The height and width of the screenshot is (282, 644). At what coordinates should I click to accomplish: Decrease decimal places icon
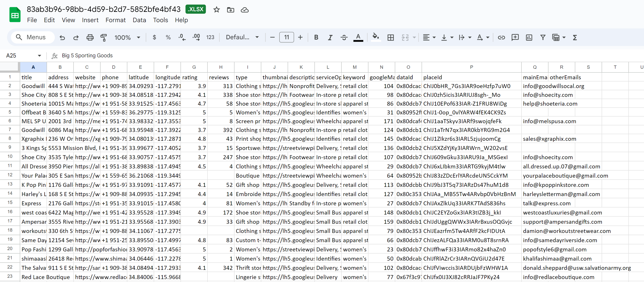[x=182, y=38]
